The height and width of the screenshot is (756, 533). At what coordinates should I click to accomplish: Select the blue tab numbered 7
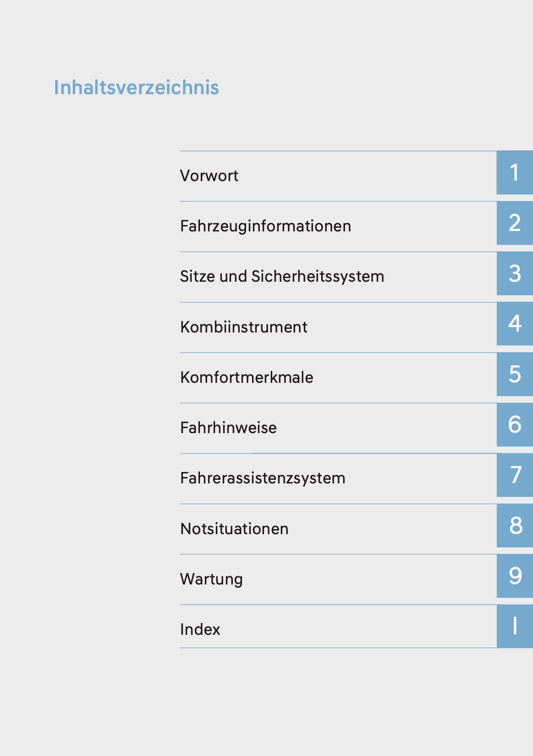pos(515,475)
